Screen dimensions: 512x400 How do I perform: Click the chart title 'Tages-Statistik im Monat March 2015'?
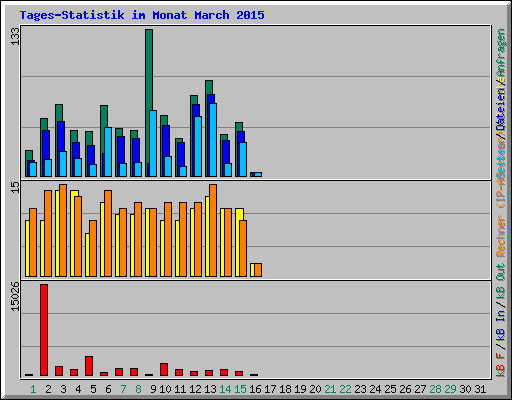pos(142,15)
